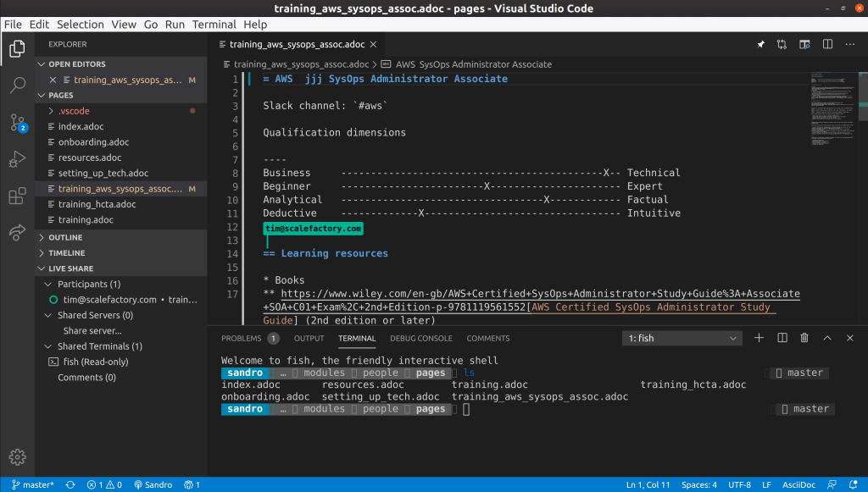This screenshot has width=868, height=492.
Task: Open training_hcta.adoc file
Action: [x=121, y=204]
